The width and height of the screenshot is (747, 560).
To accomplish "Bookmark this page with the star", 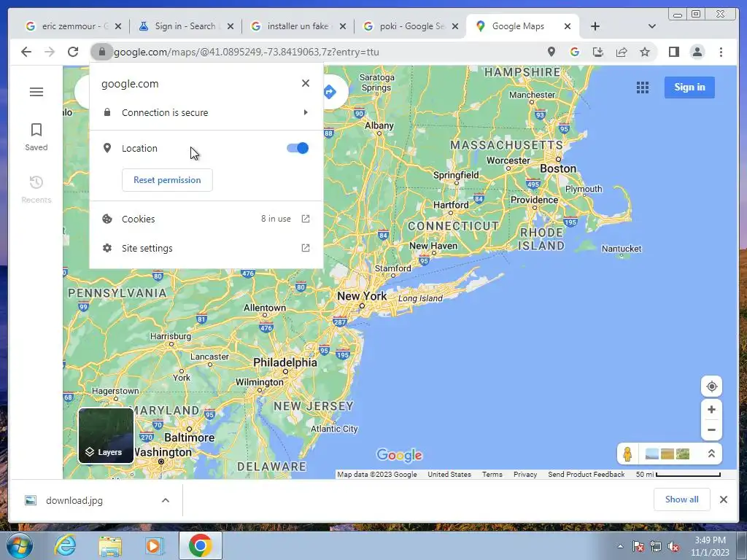I will [645, 52].
